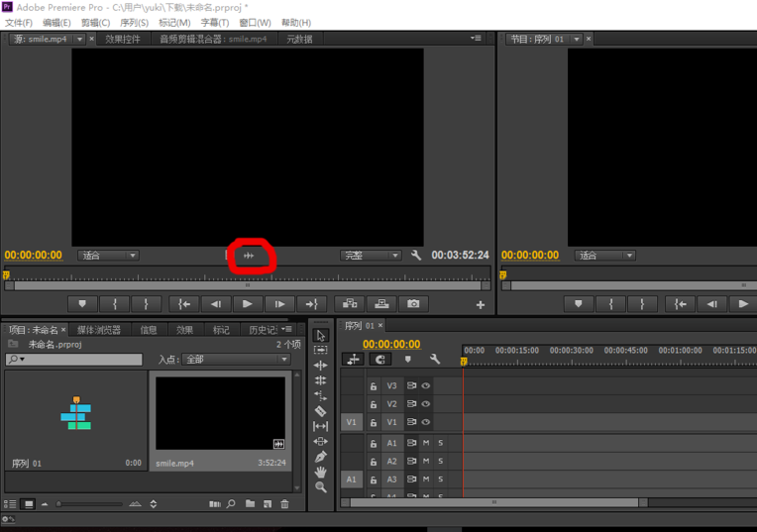Screen dimensions: 757x532
Task: Open the 序列(S) menu
Action: (x=134, y=23)
